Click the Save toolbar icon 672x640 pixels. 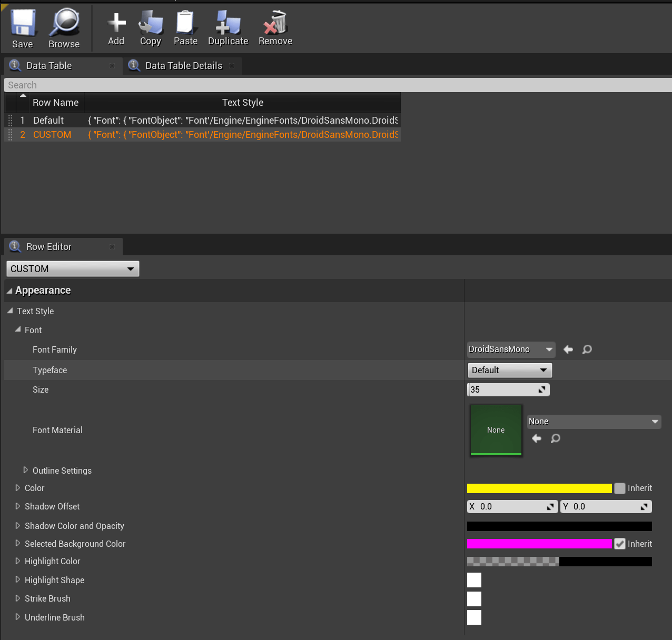23,29
